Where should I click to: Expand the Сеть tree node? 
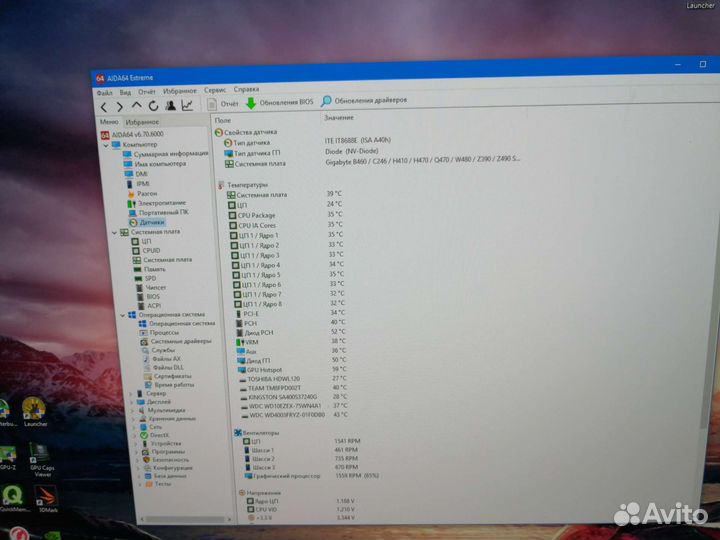pyautogui.click(x=135, y=427)
